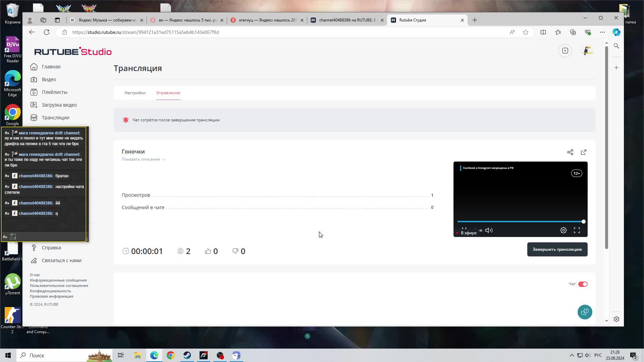Open Пользовательское соглашение link
Viewport: 644px width, 362px height.
tap(59, 286)
